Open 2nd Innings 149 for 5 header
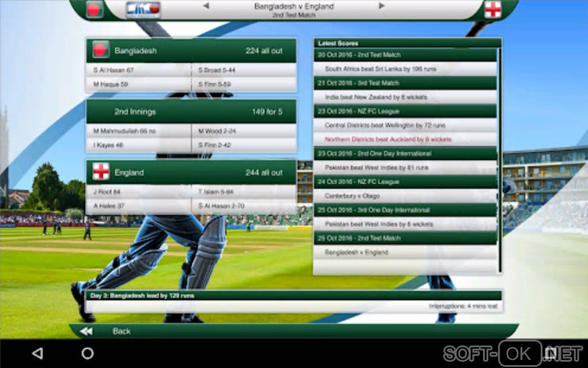 click(x=191, y=111)
